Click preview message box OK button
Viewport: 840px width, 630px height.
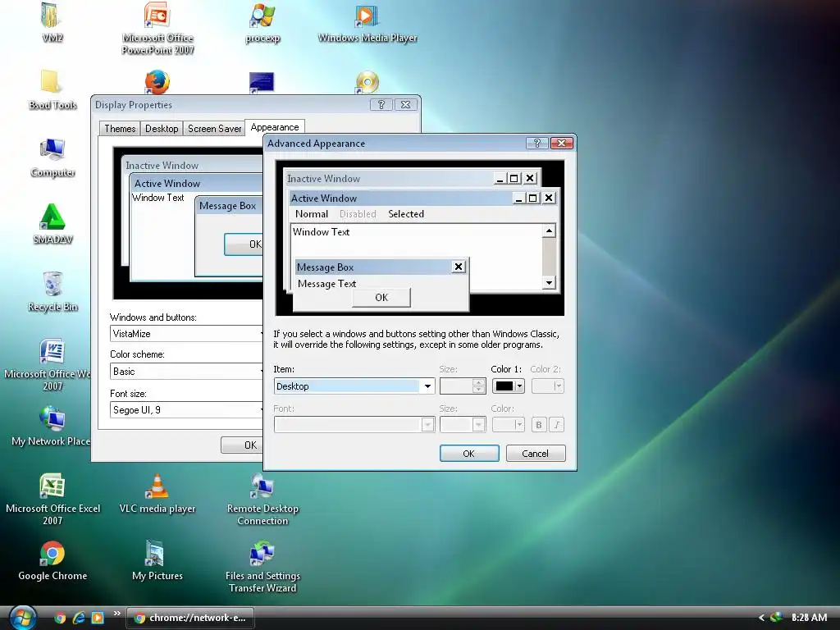[381, 297]
